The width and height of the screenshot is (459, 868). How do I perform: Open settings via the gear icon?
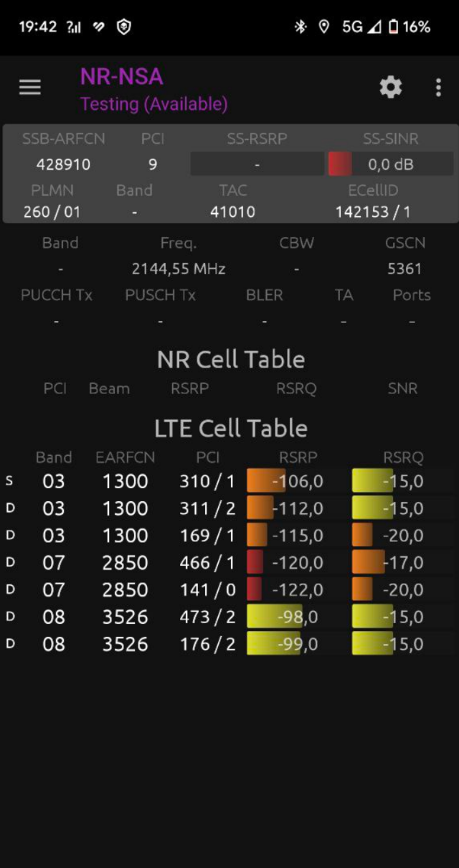pyautogui.click(x=390, y=88)
